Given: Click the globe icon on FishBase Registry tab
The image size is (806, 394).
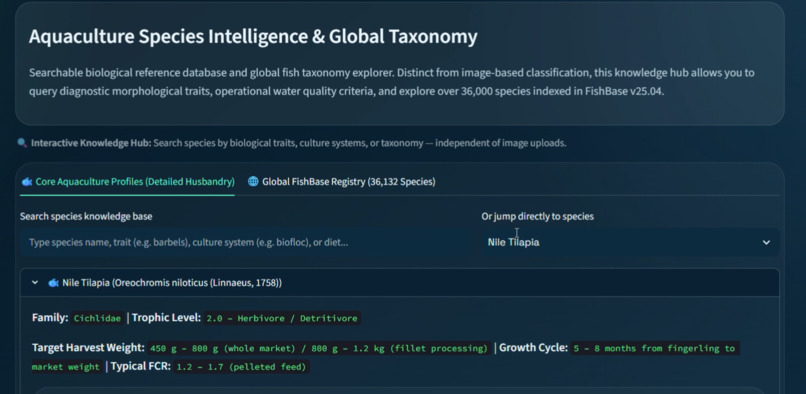Looking at the screenshot, I should [x=253, y=182].
